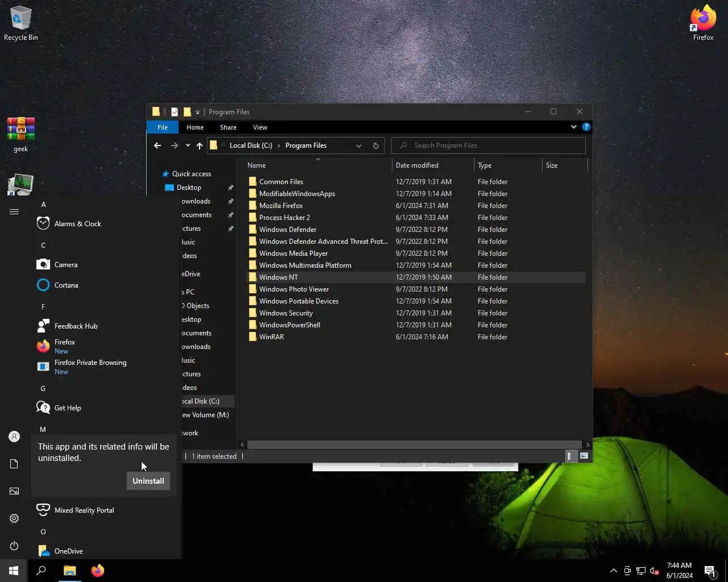Click network tray icon
Screen dimensions: 728x582
pyautogui.click(x=641, y=571)
